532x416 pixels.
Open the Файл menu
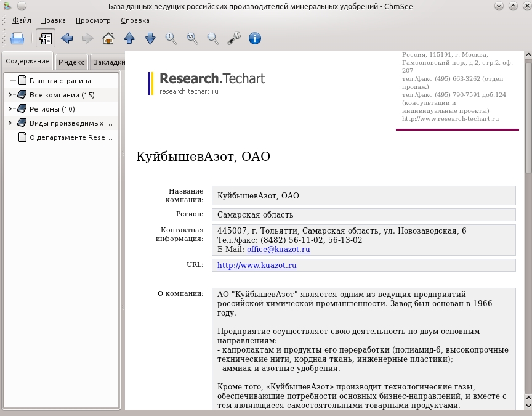22,20
